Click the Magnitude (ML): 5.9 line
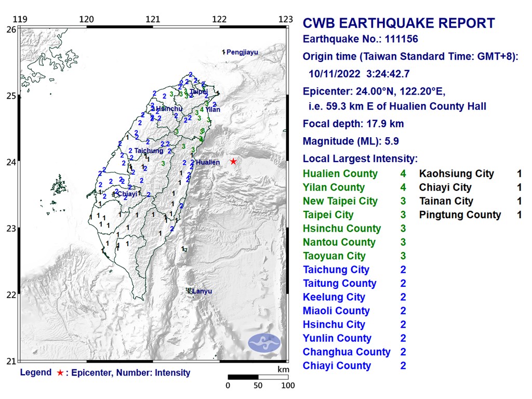The height and width of the screenshot is (399, 532). click(x=351, y=141)
